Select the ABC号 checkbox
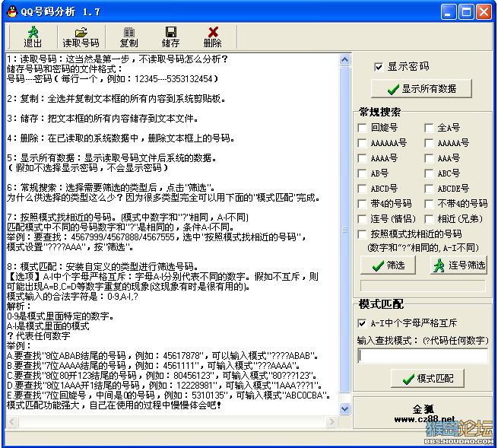Screen dimensions: 498x448 tap(429, 173)
